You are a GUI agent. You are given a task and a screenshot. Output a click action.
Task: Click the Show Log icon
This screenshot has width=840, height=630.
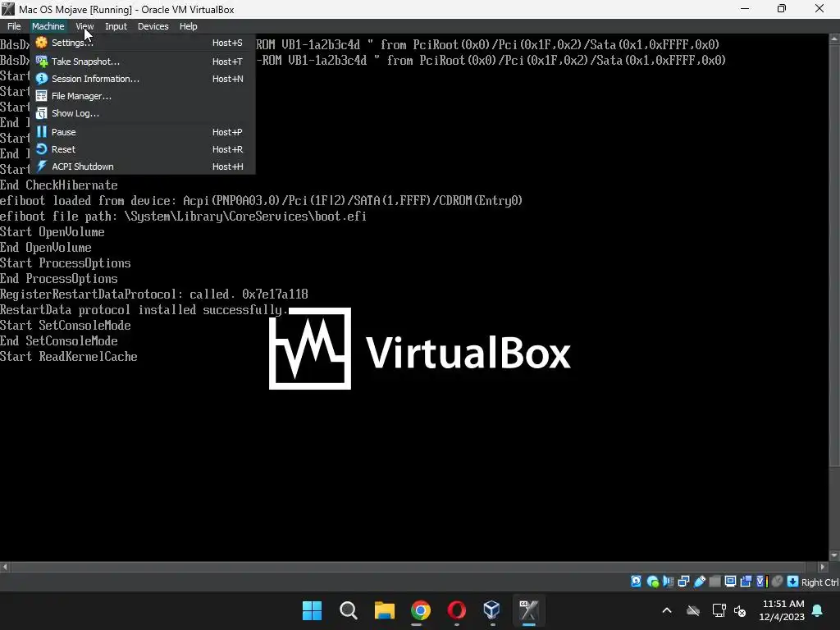(41, 113)
